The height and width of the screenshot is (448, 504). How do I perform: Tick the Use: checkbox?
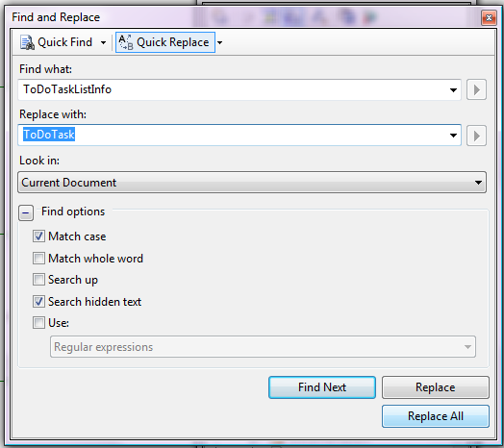[x=38, y=322]
